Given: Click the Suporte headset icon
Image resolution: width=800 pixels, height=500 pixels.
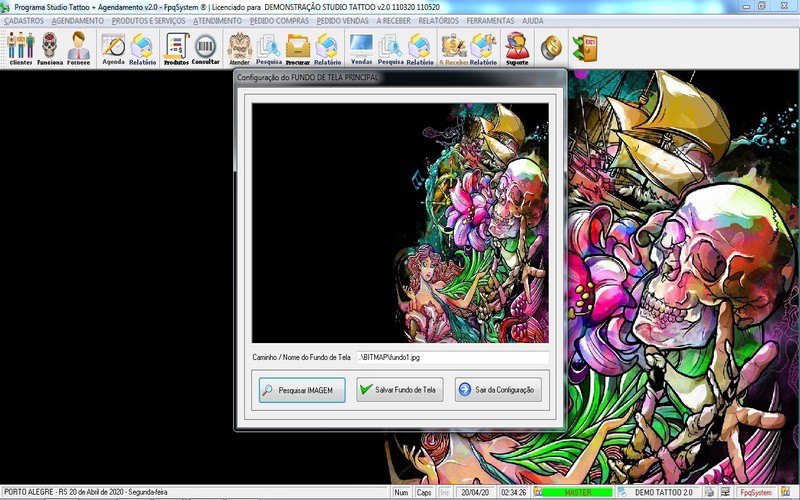Looking at the screenshot, I should [517, 48].
